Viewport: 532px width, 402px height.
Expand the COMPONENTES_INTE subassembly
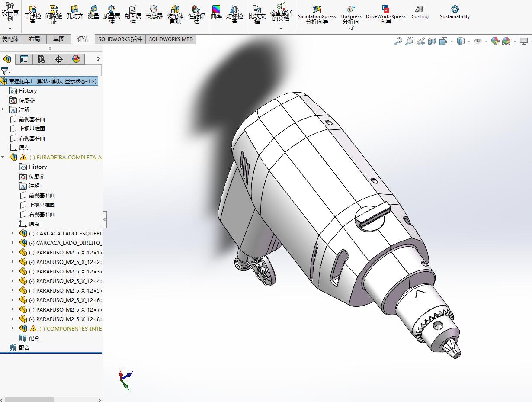click(x=13, y=328)
